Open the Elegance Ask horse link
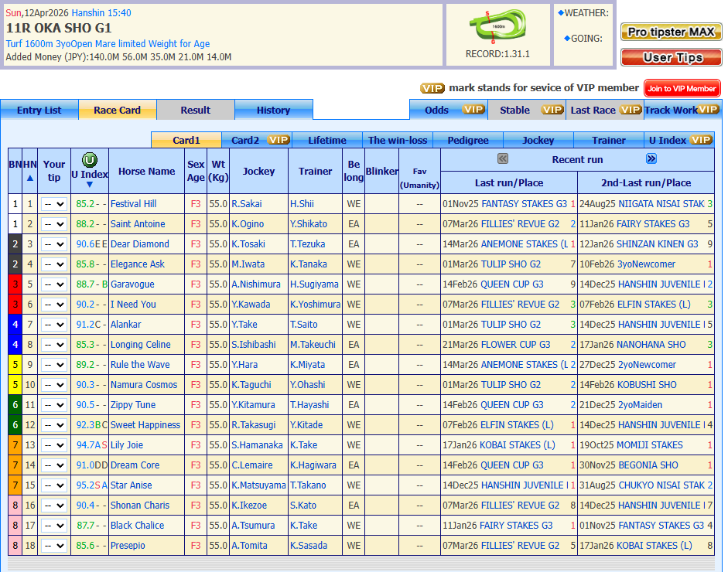The image size is (728, 572). tap(138, 264)
